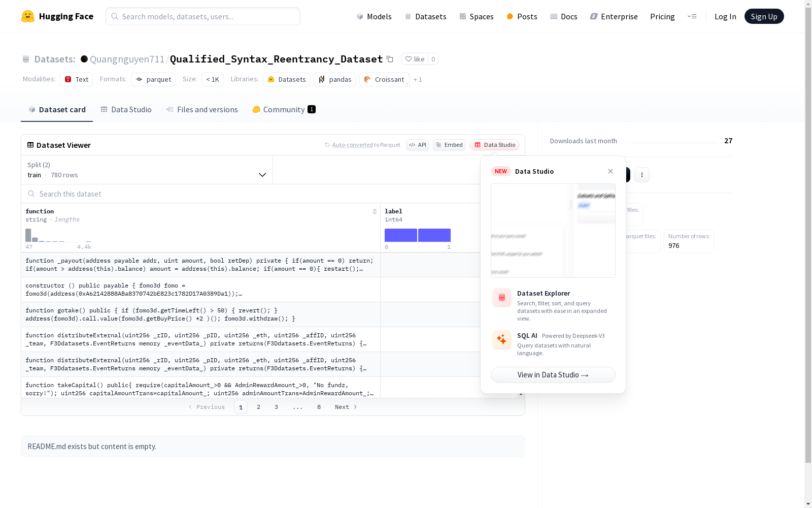Switch to the Dataset card tab
Screen dimensions: 812x508
[57, 110]
